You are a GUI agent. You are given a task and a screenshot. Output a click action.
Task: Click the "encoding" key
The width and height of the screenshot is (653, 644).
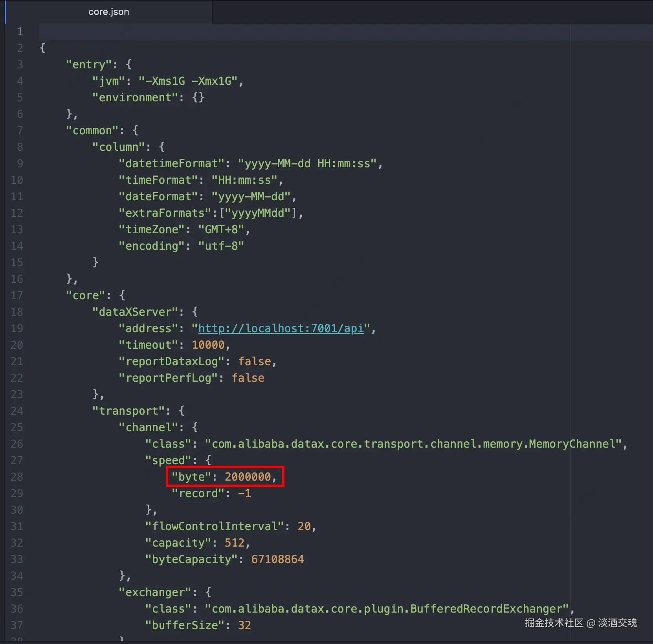point(151,246)
